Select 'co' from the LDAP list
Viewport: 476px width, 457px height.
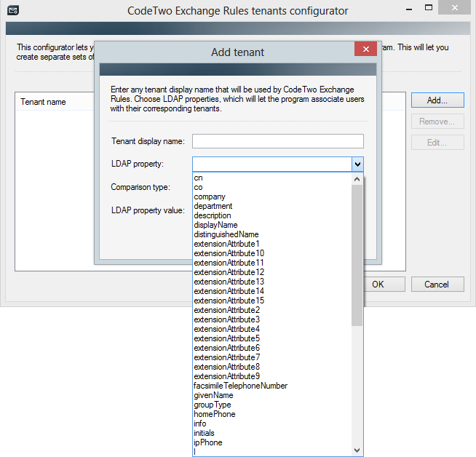272,187
